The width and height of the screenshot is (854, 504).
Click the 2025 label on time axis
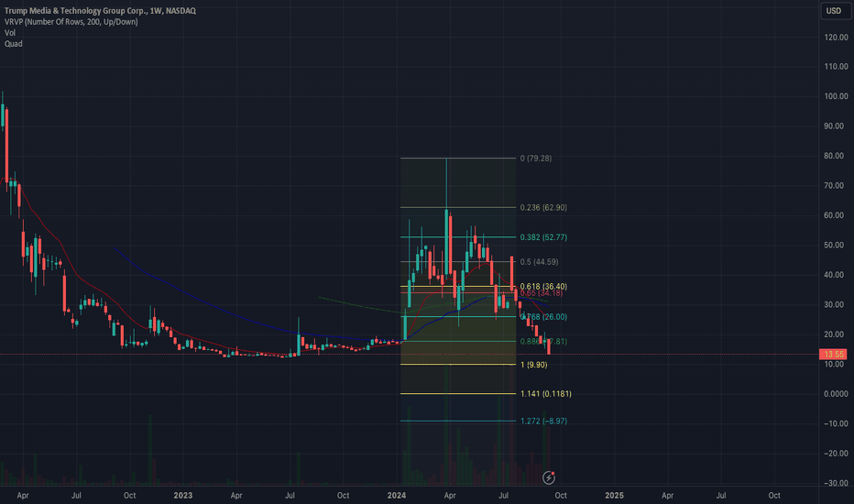pos(614,495)
